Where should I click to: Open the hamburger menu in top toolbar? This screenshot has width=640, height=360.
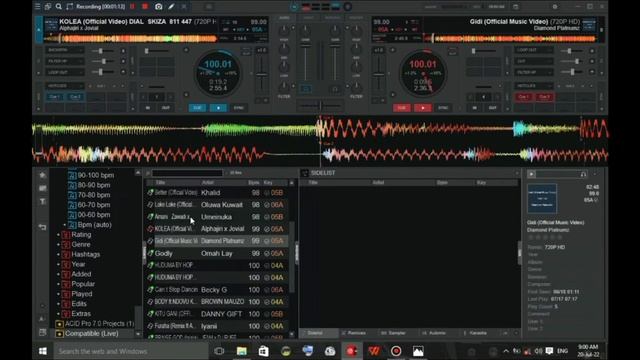[37, 7]
